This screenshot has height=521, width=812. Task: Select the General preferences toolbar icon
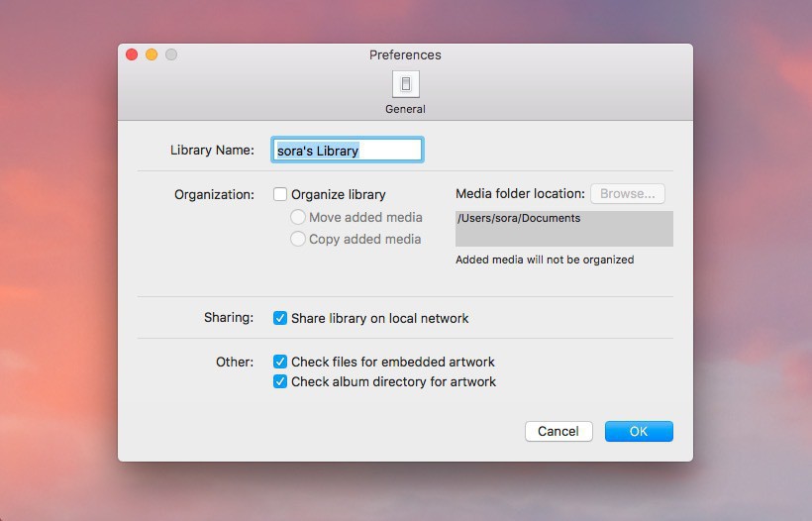(x=405, y=85)
